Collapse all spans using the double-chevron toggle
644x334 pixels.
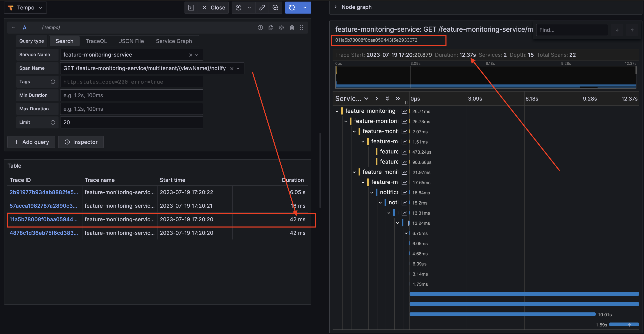click(387, 98)
